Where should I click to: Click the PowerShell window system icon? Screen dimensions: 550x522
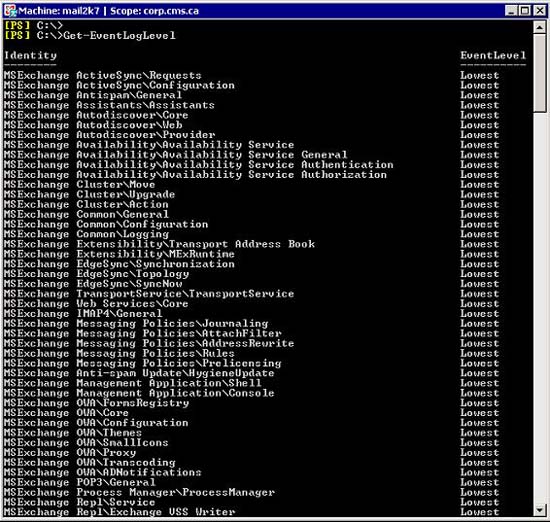pyautogui.click(x=11, y=11)
